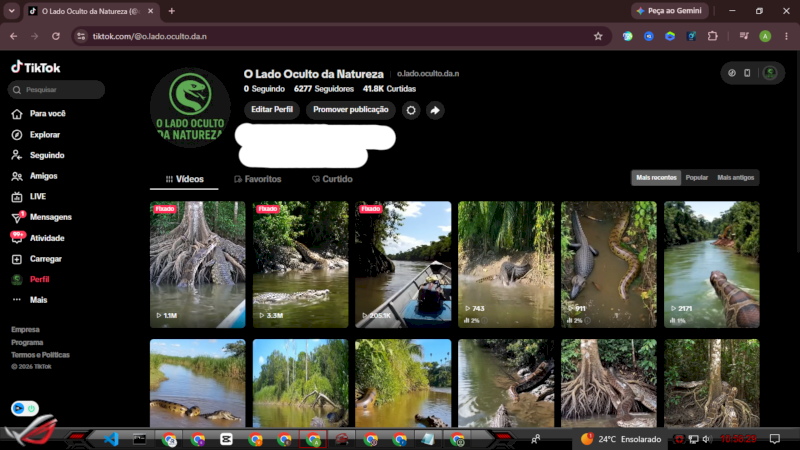Toggle the blue floating switch widget
800x450 pixels.
coord(24,408)
